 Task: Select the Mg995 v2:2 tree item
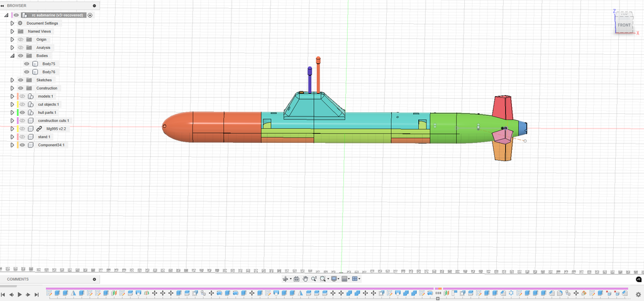click(56, 128)
